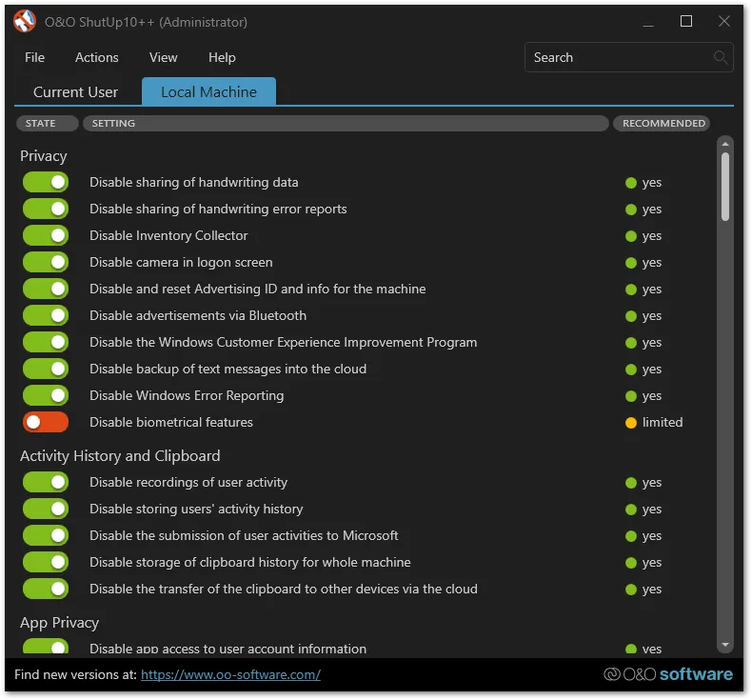Image resolution: width=752 pixels, height=700 pixels.
Task: Toggle clipboard transfer to other devices switch
Action: (x=46, y=589)
